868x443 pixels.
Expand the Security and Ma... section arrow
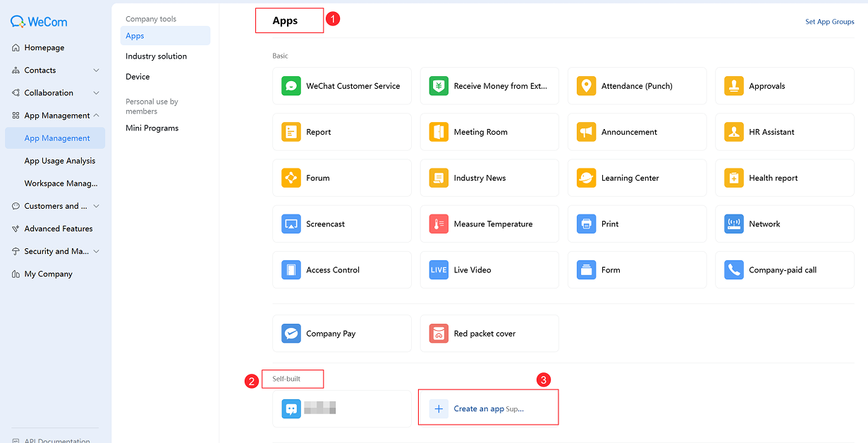point(97,251)
